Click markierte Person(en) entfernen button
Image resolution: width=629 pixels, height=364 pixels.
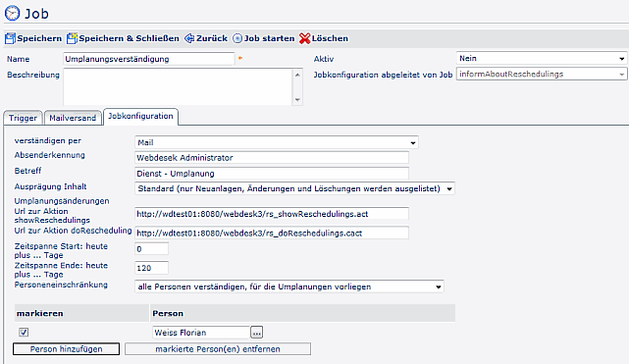[x=218, y=348]
